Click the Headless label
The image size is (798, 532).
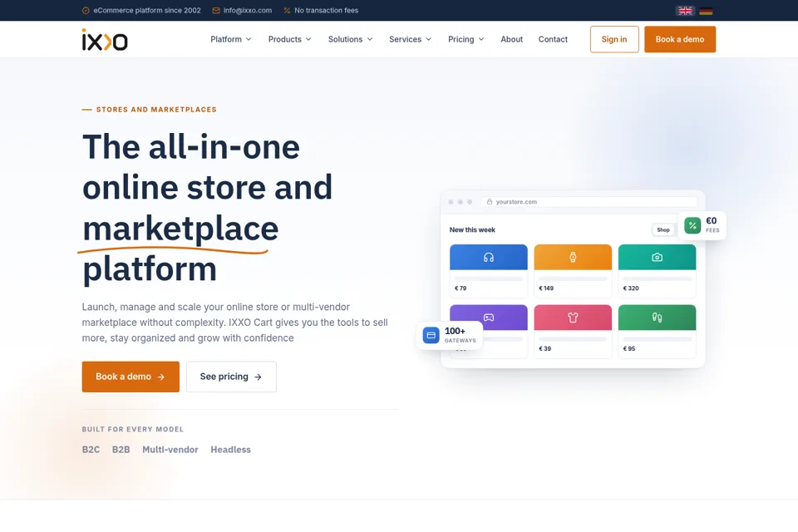[230, 450]
